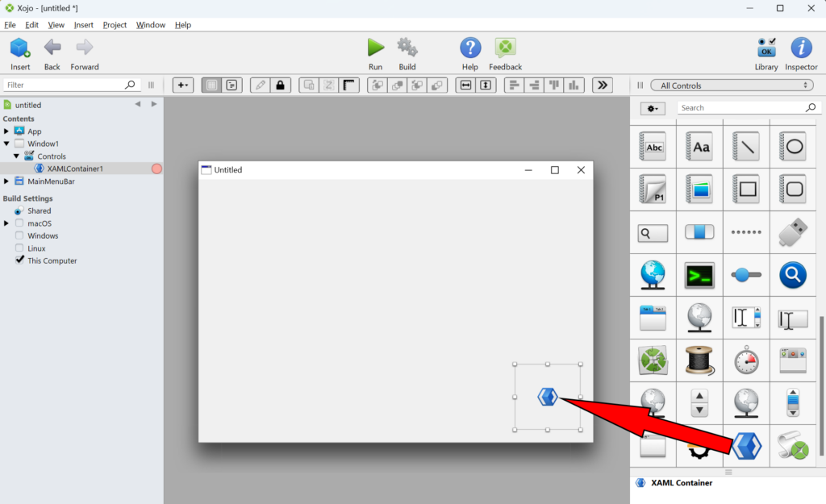Show the Library panel icon

point(766,48)
